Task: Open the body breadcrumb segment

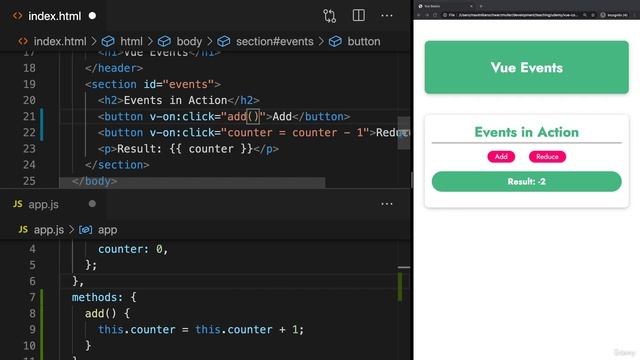Action: 189,41
